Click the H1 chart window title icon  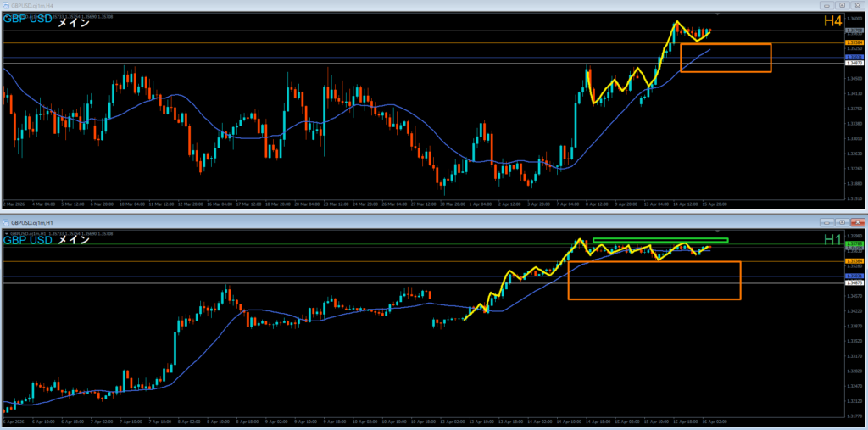6,222
